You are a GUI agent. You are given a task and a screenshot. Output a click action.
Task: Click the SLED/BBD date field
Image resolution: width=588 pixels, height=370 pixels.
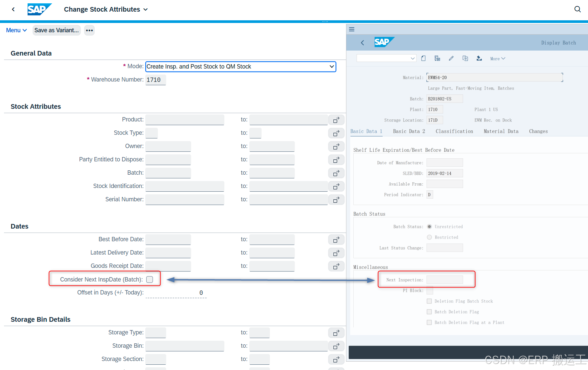point(445,173)
